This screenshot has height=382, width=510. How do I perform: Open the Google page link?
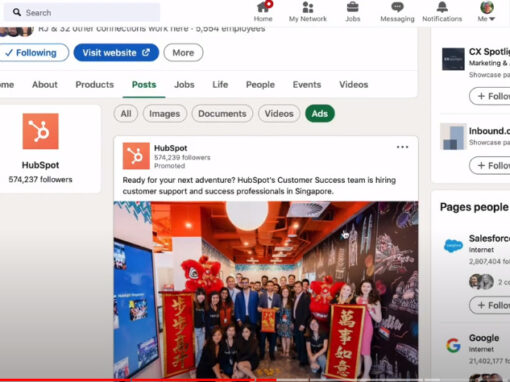click(x=484, y=338)
